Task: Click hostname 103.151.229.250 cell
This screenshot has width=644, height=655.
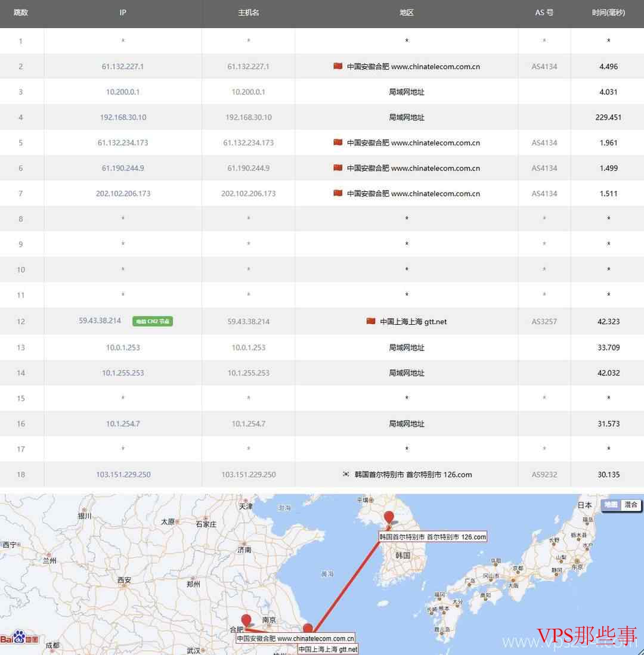Action: point(249,474)
